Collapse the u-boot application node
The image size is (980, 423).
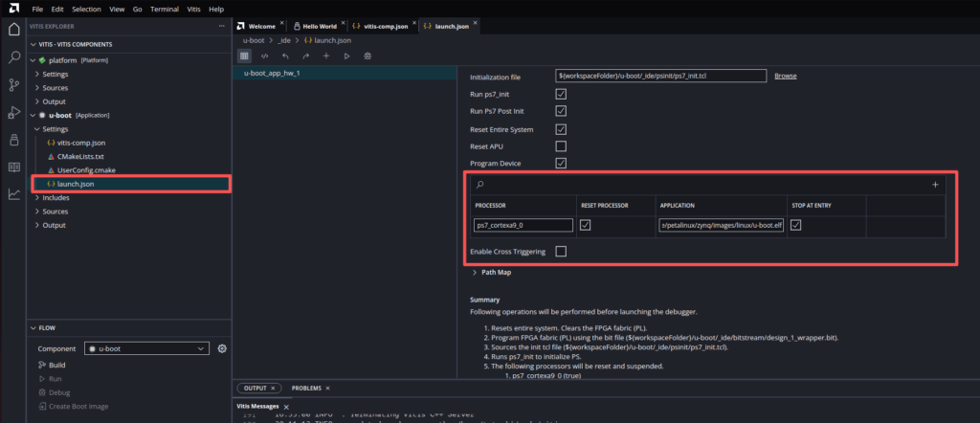[x=33, y=115]
